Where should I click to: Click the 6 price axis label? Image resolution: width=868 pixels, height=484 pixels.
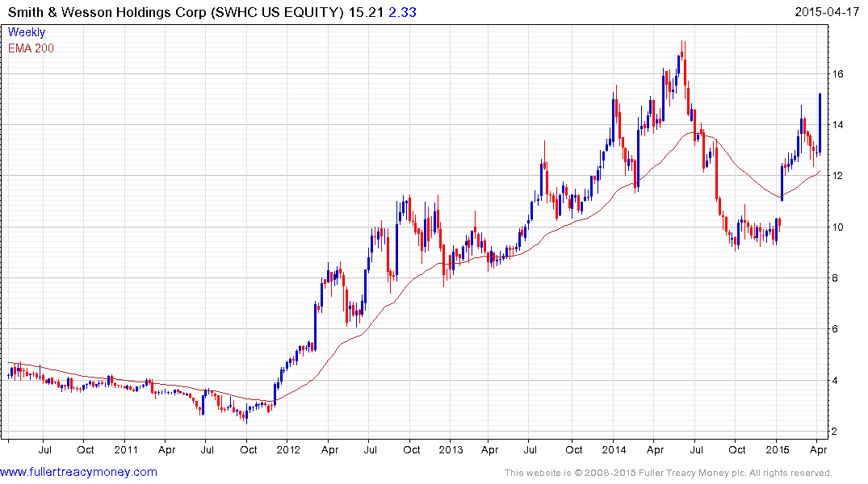pyautogui.click(x=834, y=329)
